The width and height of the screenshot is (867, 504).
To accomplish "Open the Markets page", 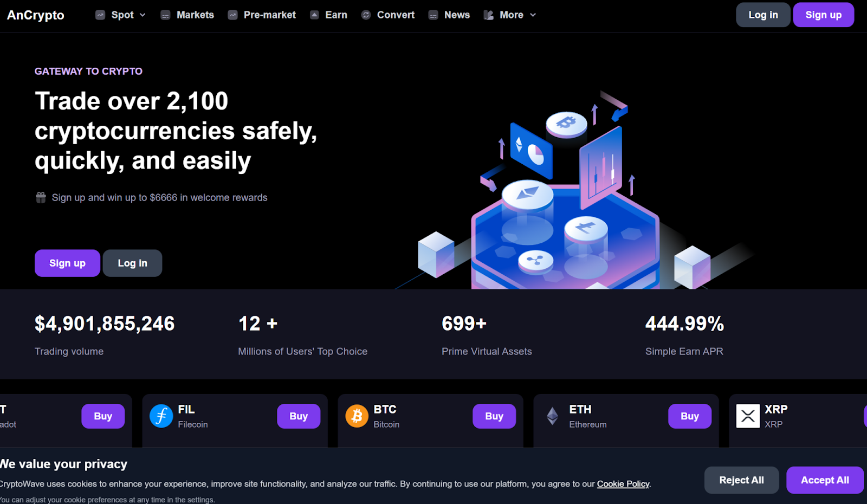I will tap(195, 15).
